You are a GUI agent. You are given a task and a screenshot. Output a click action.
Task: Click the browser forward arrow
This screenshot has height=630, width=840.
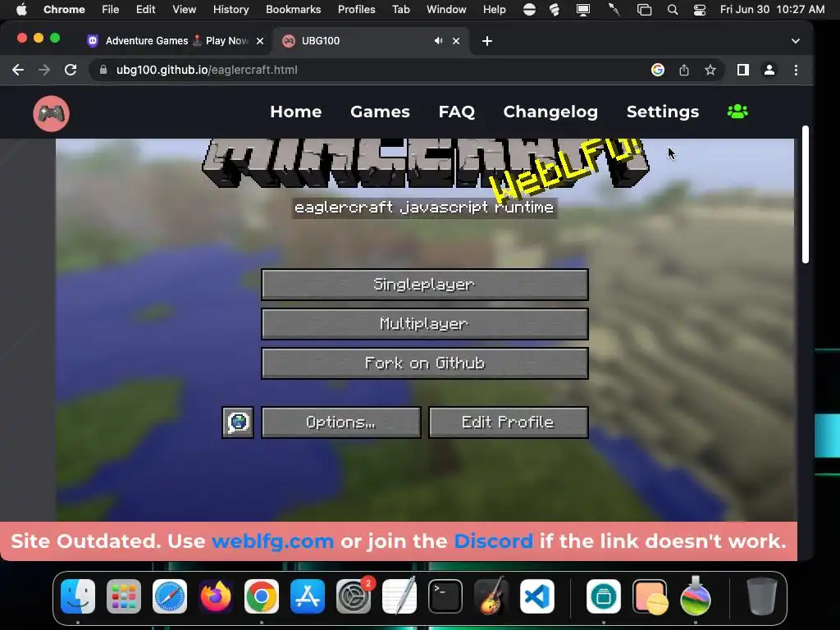[x=44, y=70]
